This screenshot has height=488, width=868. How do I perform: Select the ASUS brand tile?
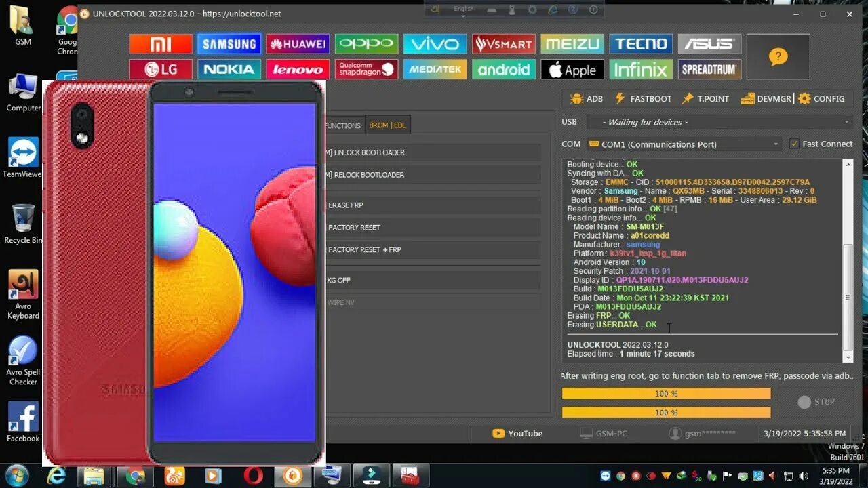[x=709, y=44]
